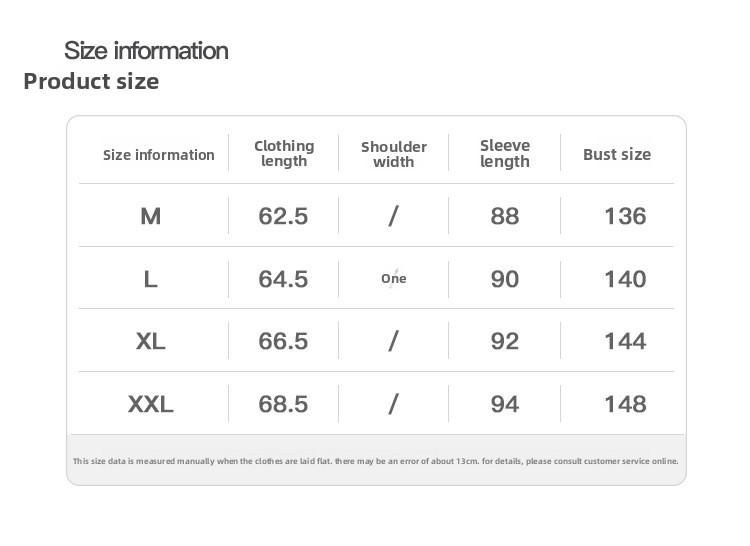Click the M size row label
Viewport: 750px width, 546px height.
click(151, 216)
